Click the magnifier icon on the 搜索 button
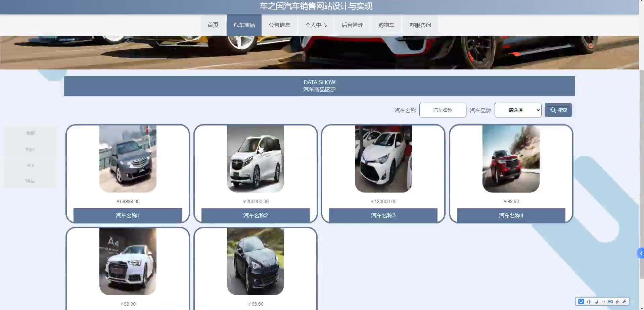 pyautogui.click(x=553, y=110)
